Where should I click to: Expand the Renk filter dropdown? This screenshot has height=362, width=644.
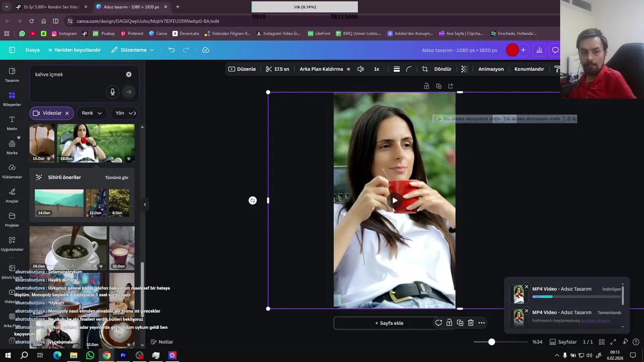92,113
